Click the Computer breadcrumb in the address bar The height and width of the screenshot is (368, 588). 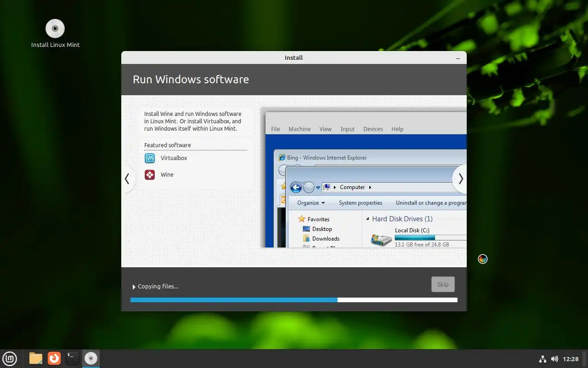pyautogui.click(x=352, y=187)
